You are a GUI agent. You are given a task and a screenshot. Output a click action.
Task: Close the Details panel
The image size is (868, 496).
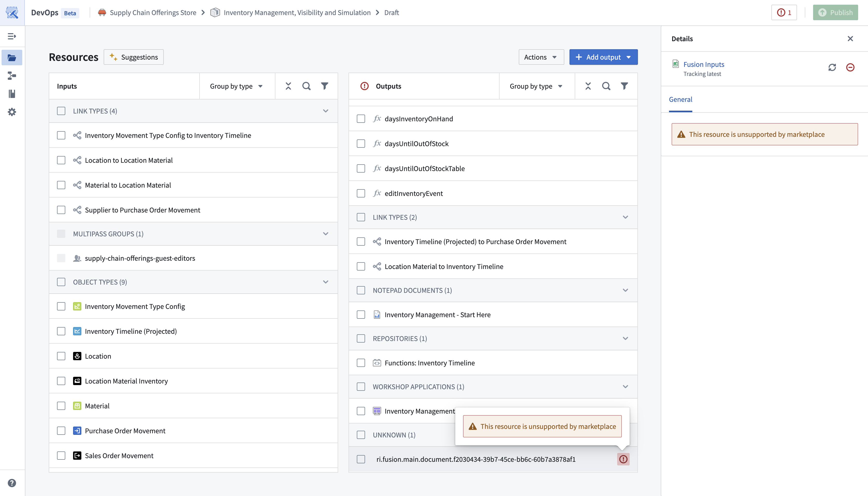pyautogui.click(x=850, y=39)
